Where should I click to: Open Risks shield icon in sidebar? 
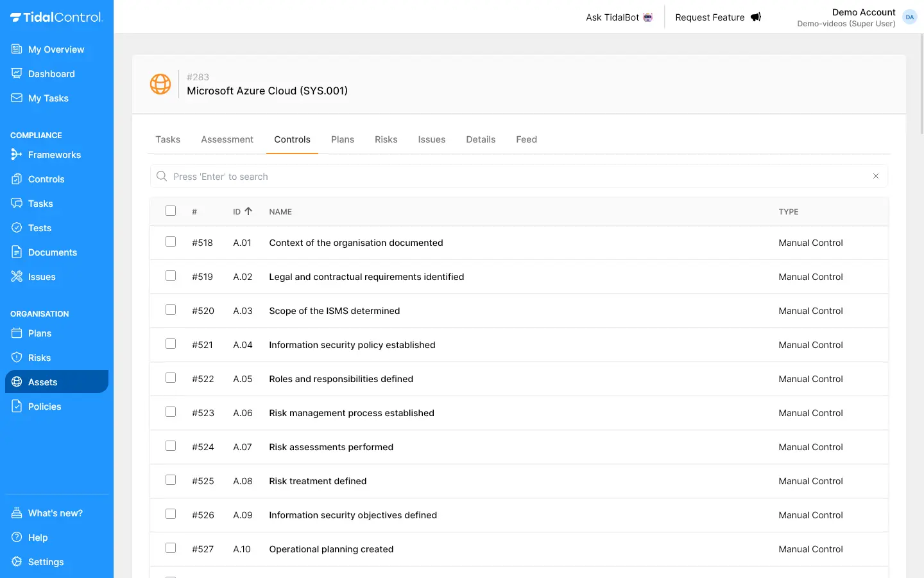(x=17, y=358)
